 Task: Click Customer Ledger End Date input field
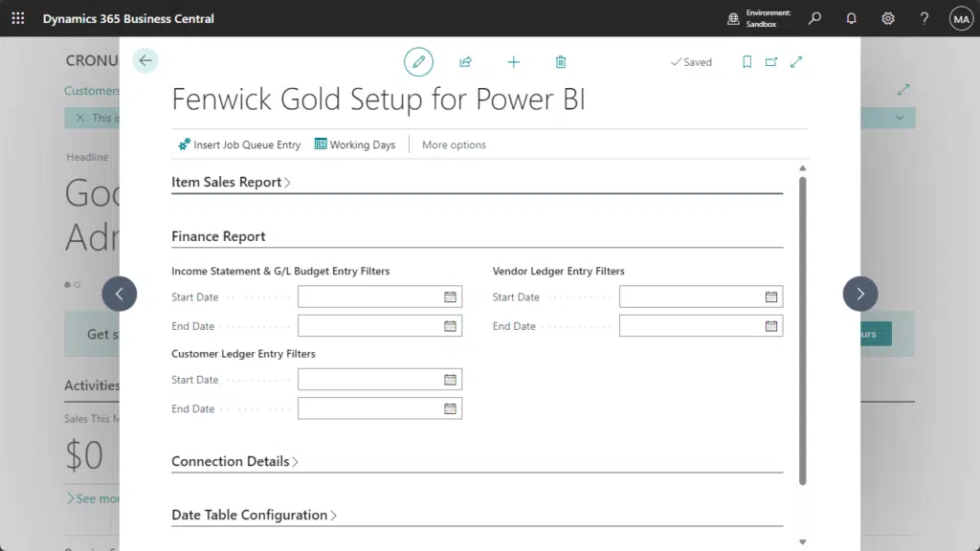tap(368, 409)
